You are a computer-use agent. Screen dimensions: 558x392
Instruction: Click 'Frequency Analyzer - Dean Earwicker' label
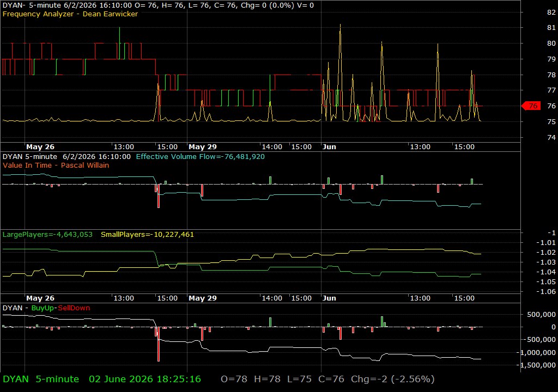70,14
